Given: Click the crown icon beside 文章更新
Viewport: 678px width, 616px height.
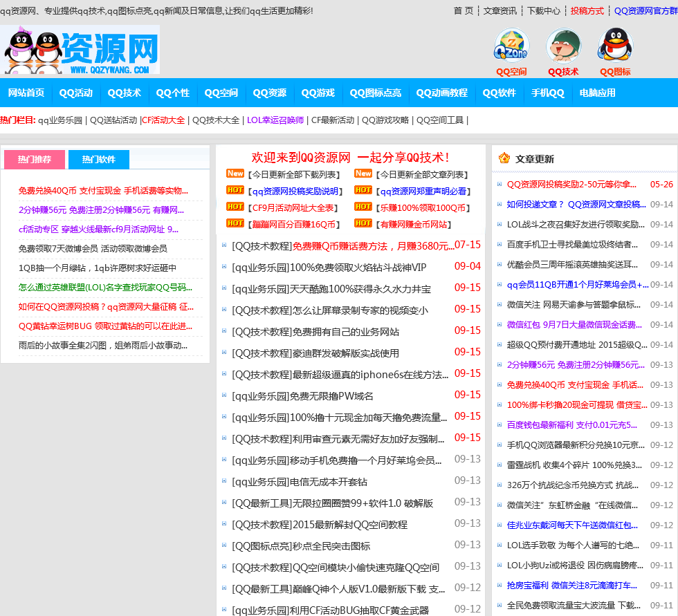Looking at the screenshot, I should click(504, 158).
